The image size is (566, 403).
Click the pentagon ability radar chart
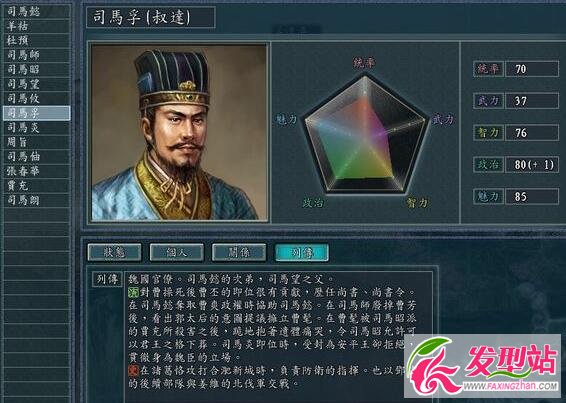pos(365,134)
